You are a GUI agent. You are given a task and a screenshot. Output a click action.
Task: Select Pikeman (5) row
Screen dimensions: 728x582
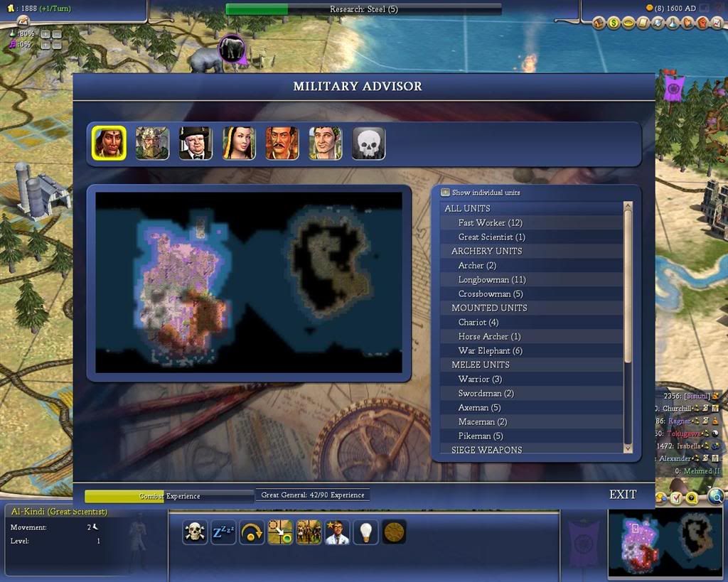532,436
